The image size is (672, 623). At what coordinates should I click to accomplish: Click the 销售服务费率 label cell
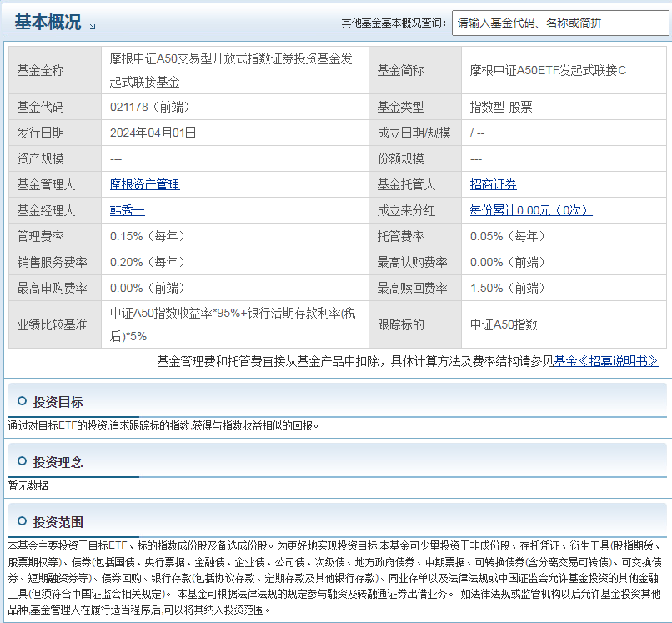(x=55, y=262)
